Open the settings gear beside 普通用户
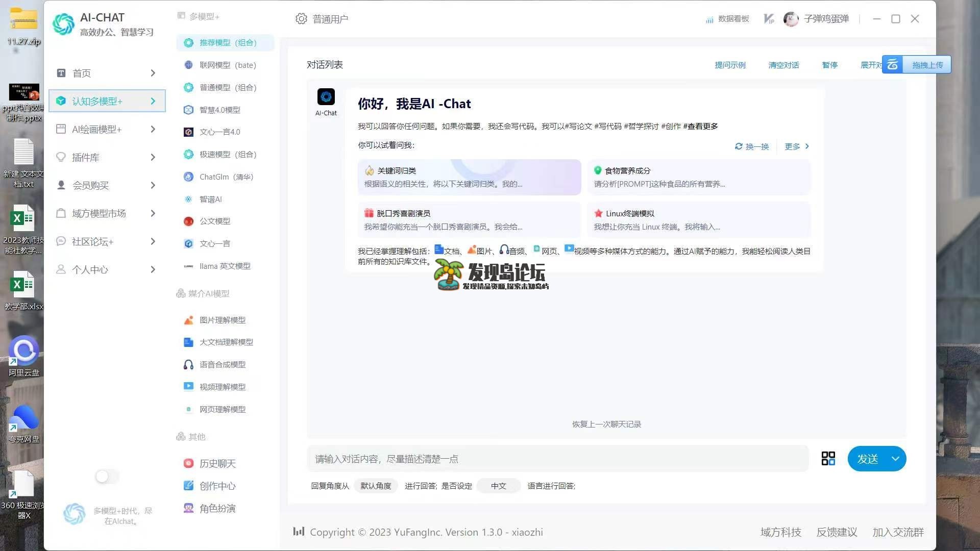 [301, 19]
